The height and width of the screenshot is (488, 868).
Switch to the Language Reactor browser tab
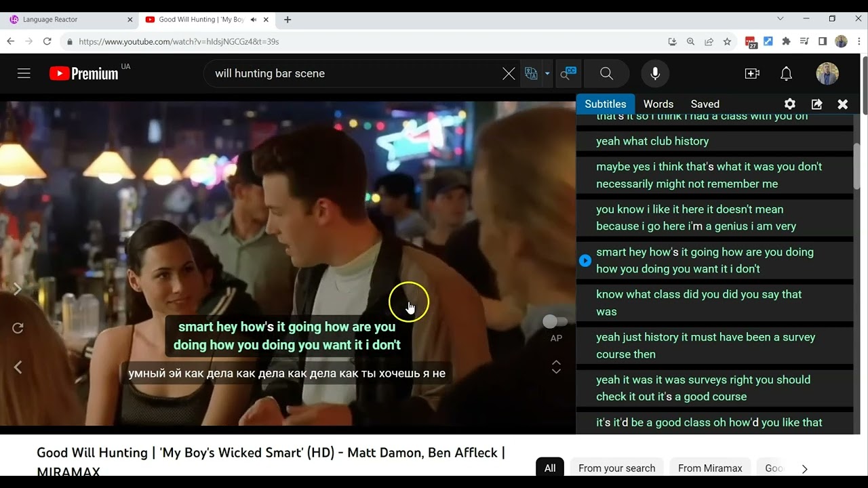[x=69, y=20]
